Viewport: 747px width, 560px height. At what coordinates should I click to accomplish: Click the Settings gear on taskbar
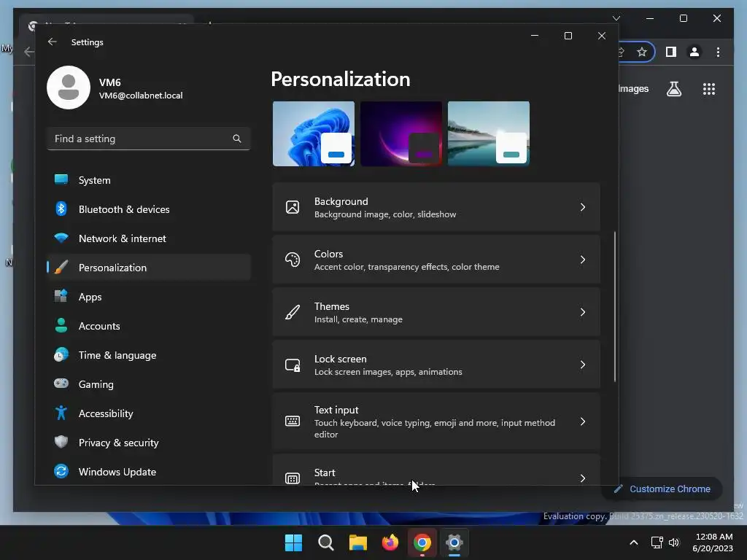(454, 542)
